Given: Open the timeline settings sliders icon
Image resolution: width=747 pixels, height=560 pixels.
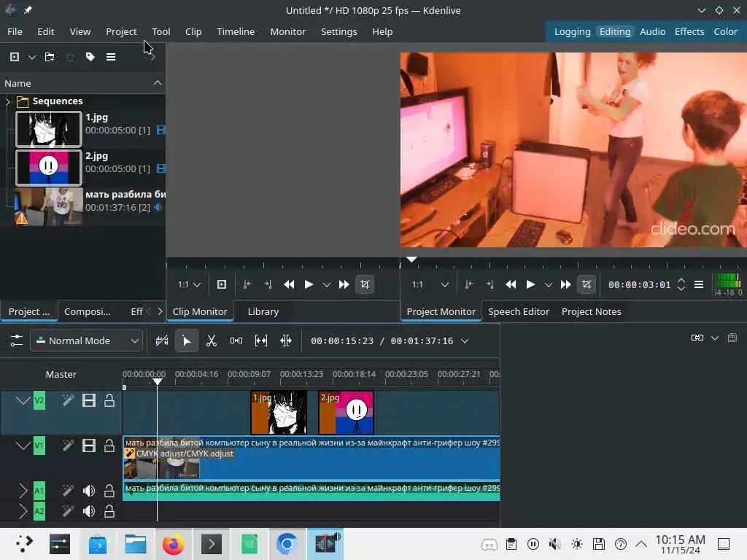Looking at the screenshot, I should click(x=17, y=341).
